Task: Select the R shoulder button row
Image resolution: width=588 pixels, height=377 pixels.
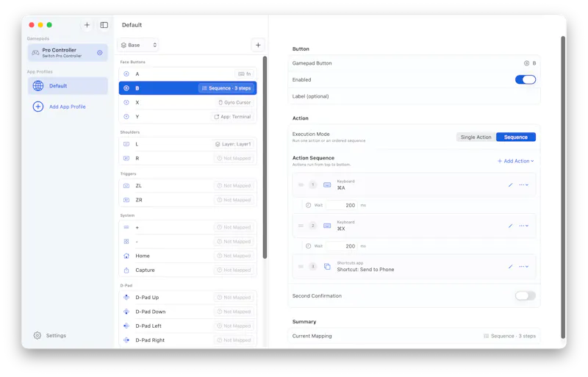Action: [x=187, y=159]
